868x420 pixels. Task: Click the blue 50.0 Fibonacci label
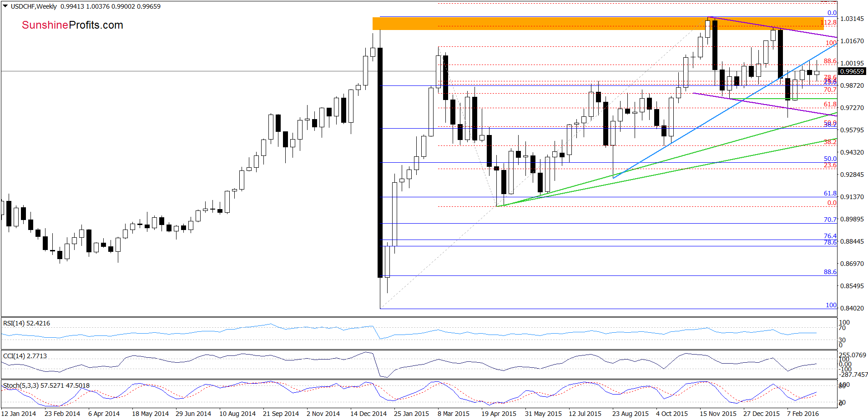tap(830, 159)
